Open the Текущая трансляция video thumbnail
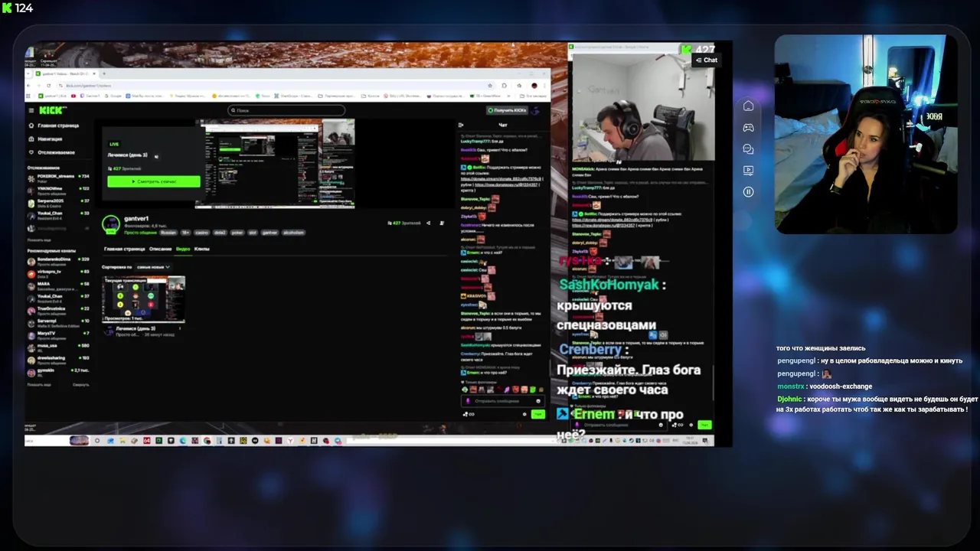980x551 pixels. (x=144, y=299)
